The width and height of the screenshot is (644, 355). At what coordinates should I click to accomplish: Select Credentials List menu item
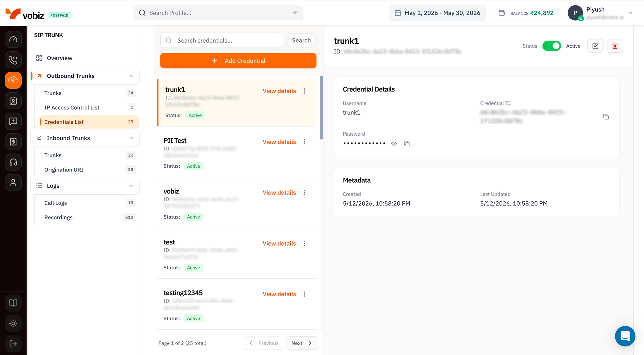point(90,122)
